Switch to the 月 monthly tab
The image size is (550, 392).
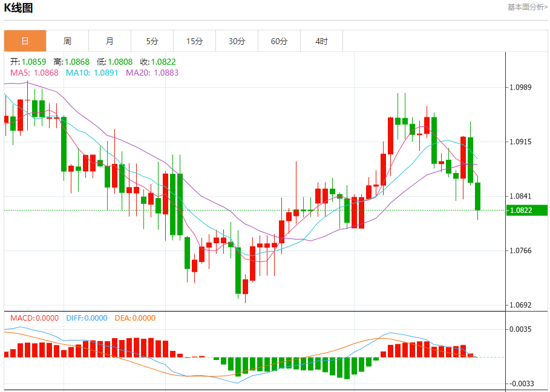coord(110,41)
